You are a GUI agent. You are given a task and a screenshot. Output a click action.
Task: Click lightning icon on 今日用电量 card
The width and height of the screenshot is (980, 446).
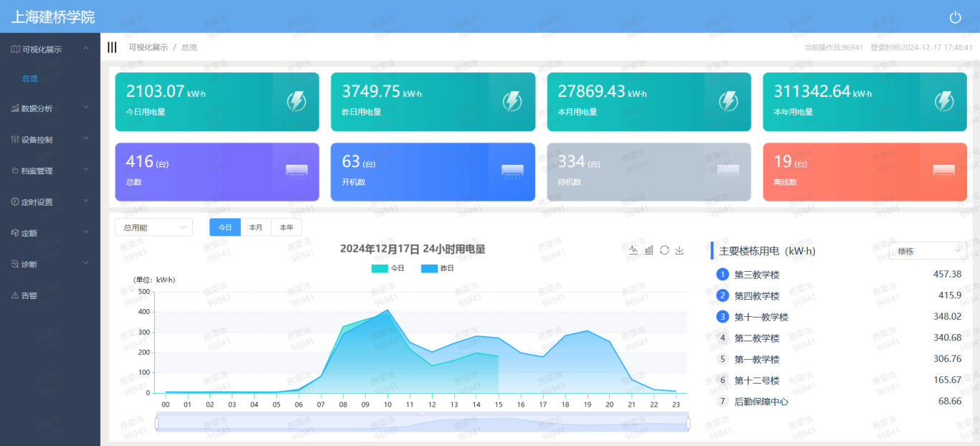point(296,102)
